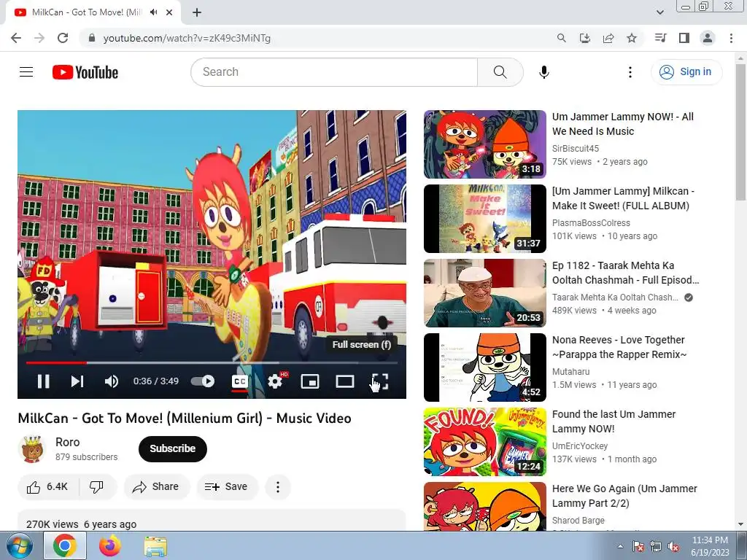This screenshot has height=560, width=747.
Task: Go to YouTube home via logo
Action: pyautogui.click(x=85, y=72)
